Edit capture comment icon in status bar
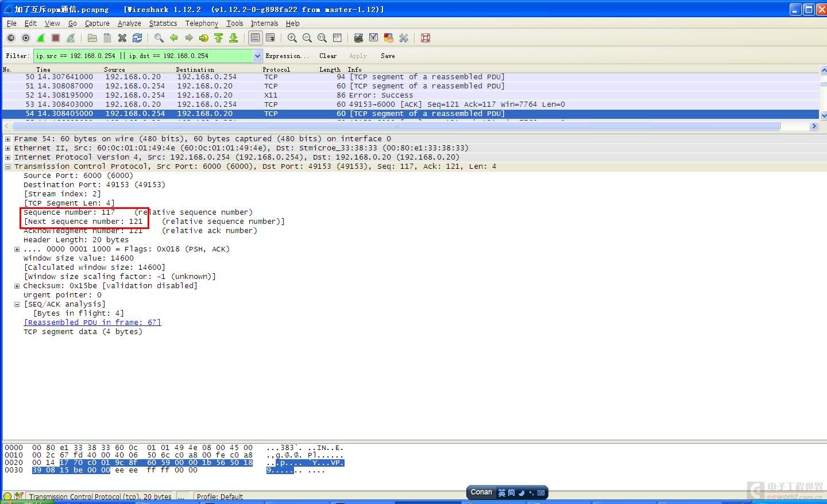 [19, 497]
